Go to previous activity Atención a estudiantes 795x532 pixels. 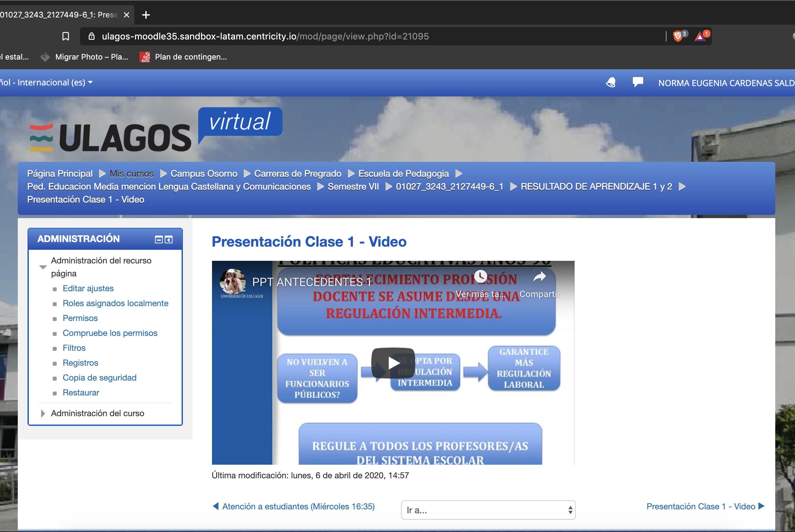294,506
